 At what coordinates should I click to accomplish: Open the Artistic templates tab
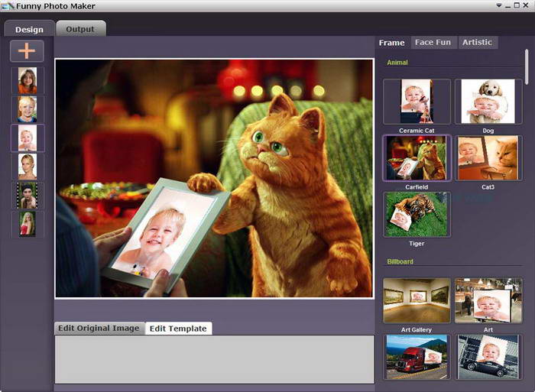477,42
